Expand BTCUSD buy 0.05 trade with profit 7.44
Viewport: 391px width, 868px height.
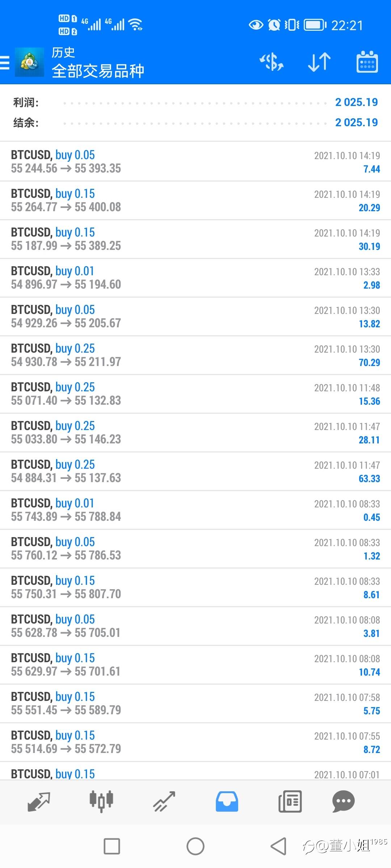click(195, 161)
